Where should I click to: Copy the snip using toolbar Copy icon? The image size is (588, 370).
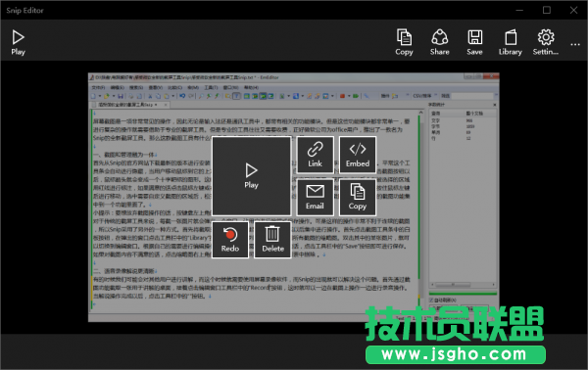pyautogui.click(x=404, y=42)
